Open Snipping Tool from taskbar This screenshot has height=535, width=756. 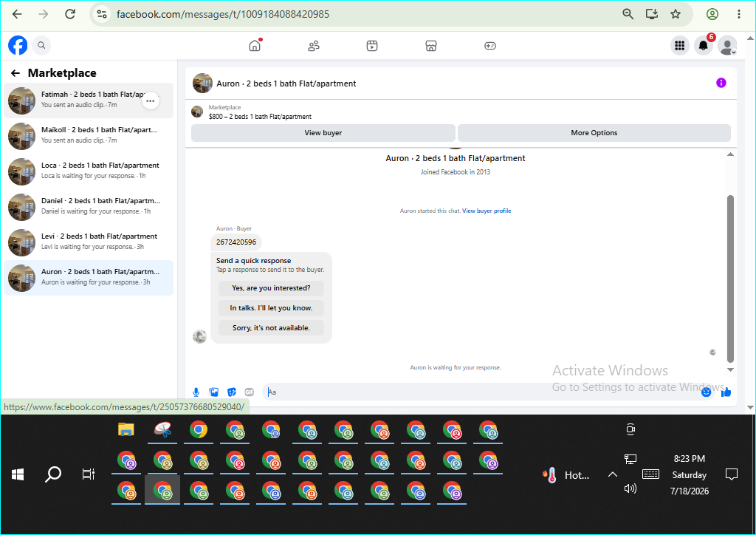[162, 429]
